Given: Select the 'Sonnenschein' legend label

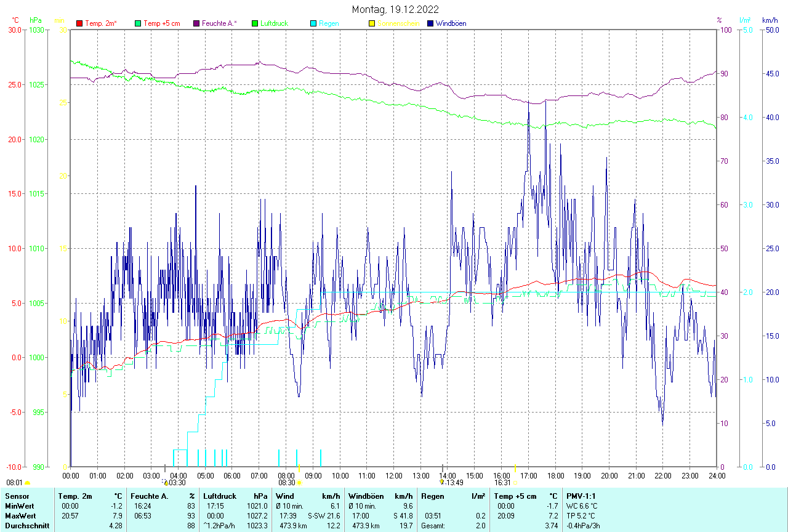Looking at the screenshot, I should [398, 23].
